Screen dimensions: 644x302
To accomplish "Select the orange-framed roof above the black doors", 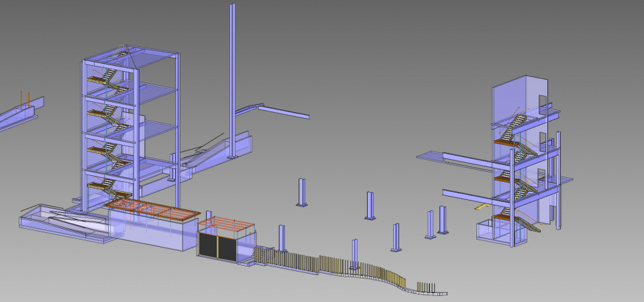I will pos(228,223).
